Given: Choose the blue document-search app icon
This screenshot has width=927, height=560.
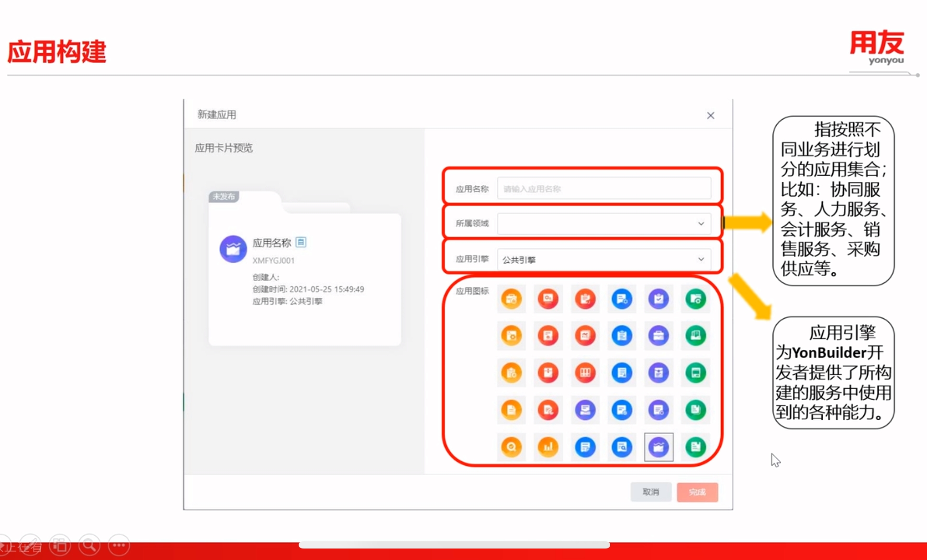Looking at the screenshot, I should (622, 447).
